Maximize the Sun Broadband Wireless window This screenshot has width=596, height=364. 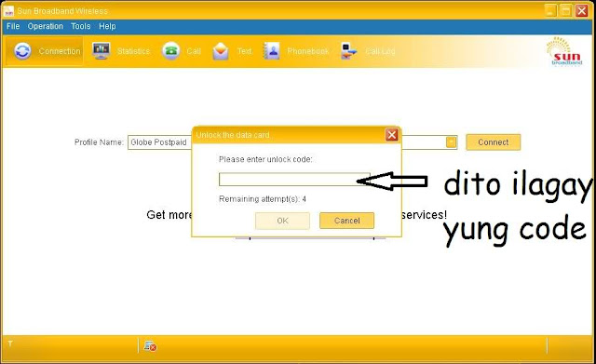coord(565,10)
